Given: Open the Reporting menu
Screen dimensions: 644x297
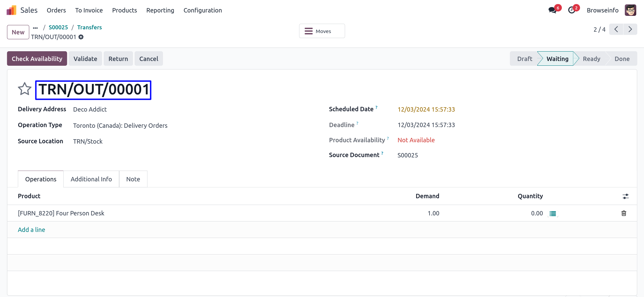Looking at the screenshot, I should [x=160, y=10].
